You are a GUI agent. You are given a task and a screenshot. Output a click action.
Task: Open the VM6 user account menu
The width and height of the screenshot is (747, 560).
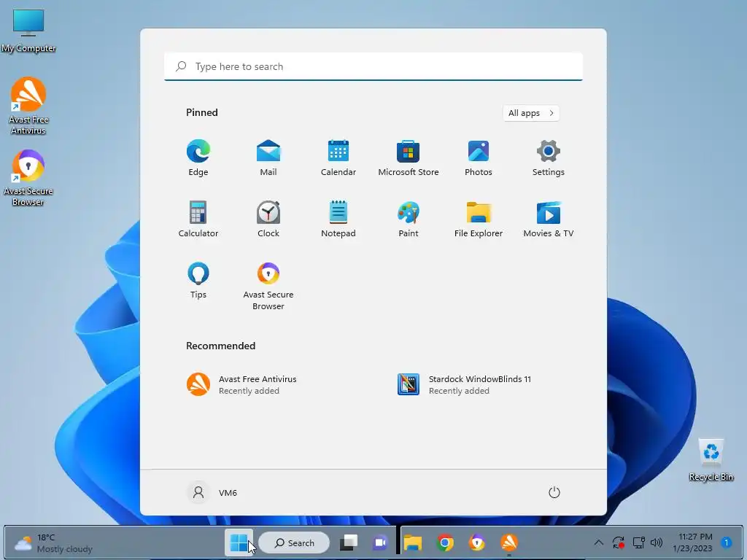point(212,492)
